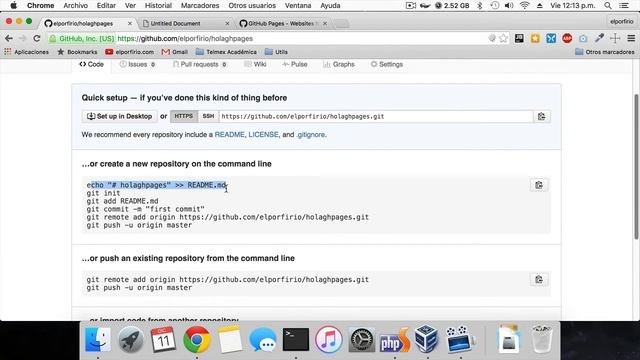This screenshot has height=360, width=640.
Task: Open the Graphs tab
Action: [339, 64]
